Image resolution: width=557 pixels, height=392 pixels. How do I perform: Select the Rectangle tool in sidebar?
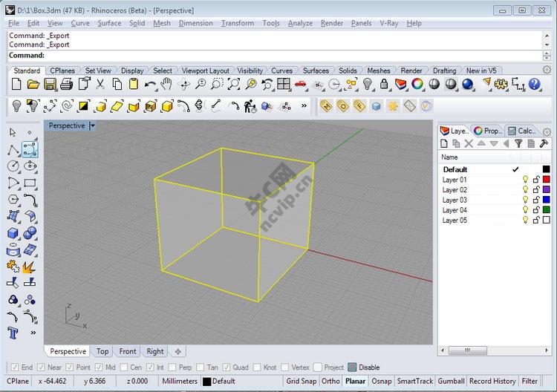(x=30, y=183)
